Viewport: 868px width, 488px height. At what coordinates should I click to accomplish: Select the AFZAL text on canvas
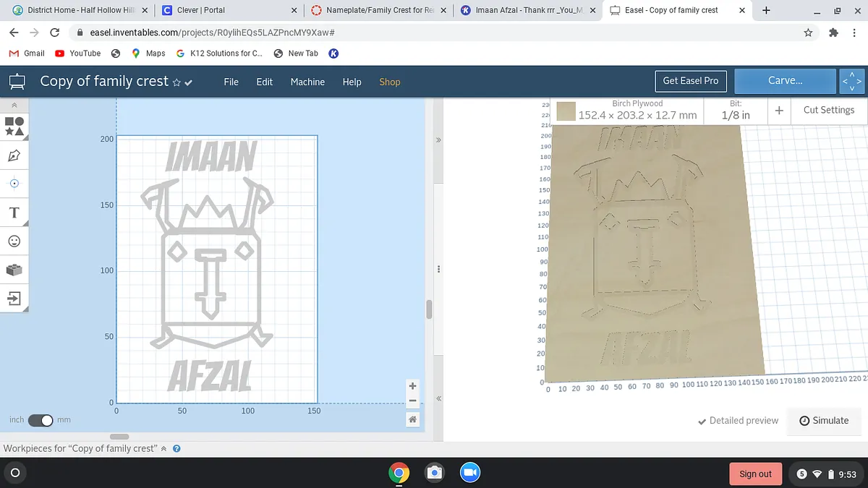tap(210, 374)
